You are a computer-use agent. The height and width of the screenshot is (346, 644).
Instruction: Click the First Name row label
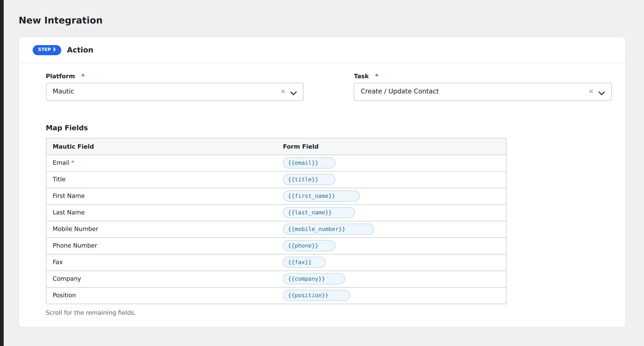tap(69, 196)
